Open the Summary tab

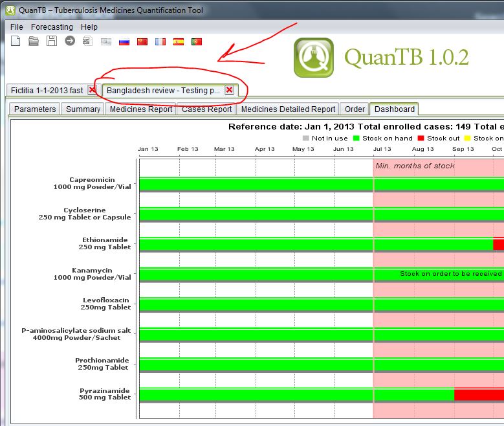pyautogui.click(x=83, y=109)
